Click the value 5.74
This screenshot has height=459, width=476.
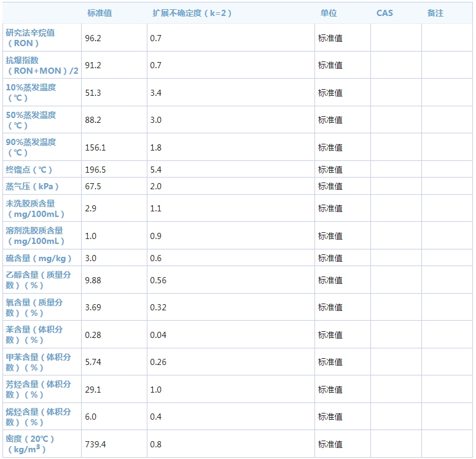pos(93,362)
